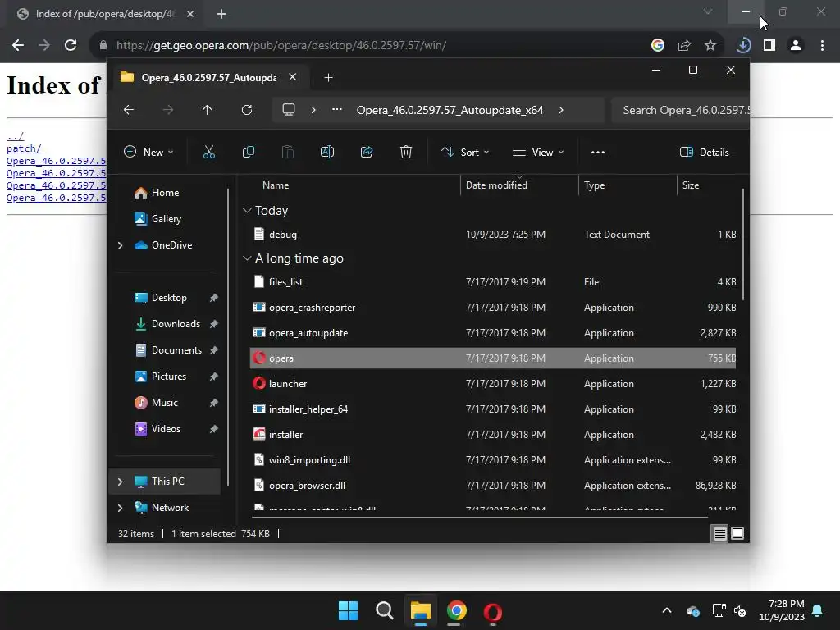This screenshot has width=840, height=630.
Task: Open Windows Start menu
Action: (x=348, y=610)
